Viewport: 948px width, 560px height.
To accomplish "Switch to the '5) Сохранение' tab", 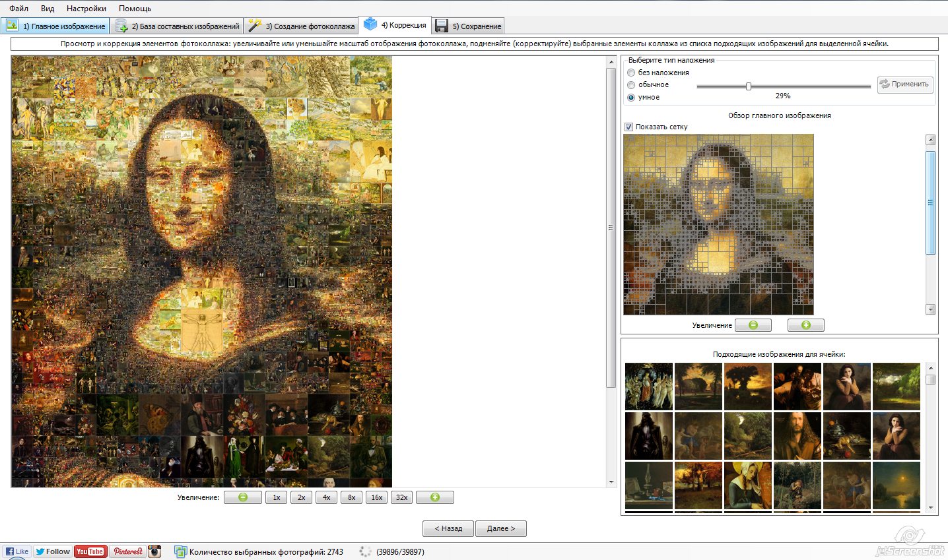I will point(468,26).
